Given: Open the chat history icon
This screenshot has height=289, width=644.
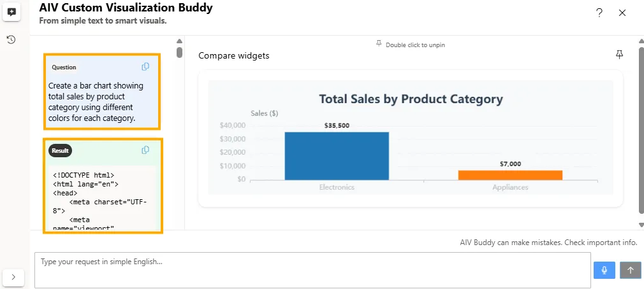Looking at the screenshot, I should pos(11,39).
